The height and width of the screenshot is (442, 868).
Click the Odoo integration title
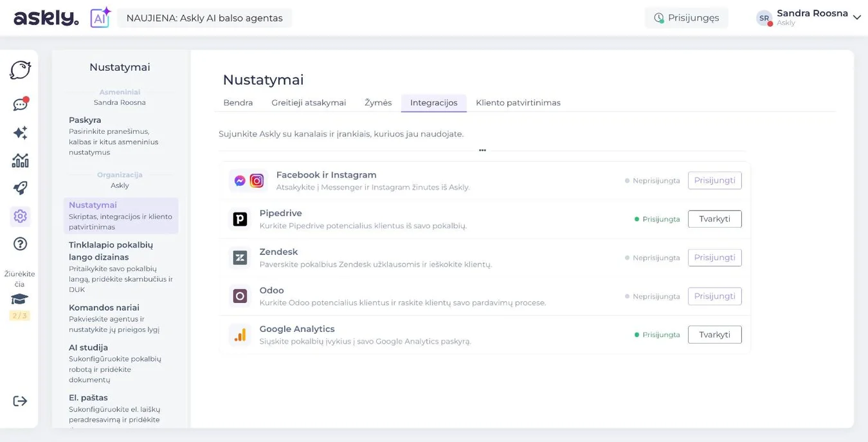(x=271, y=291)
